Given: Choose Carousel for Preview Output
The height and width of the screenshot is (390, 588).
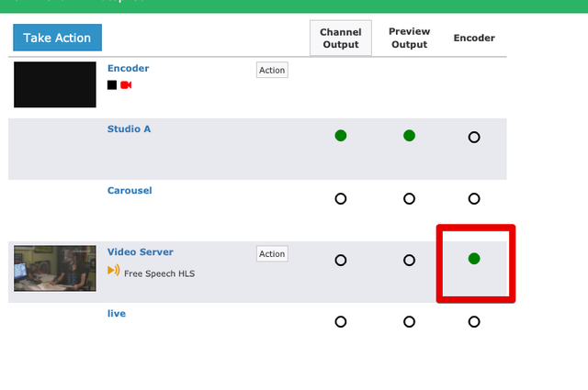Looking at the screenshot, I should tap(409, 198).
